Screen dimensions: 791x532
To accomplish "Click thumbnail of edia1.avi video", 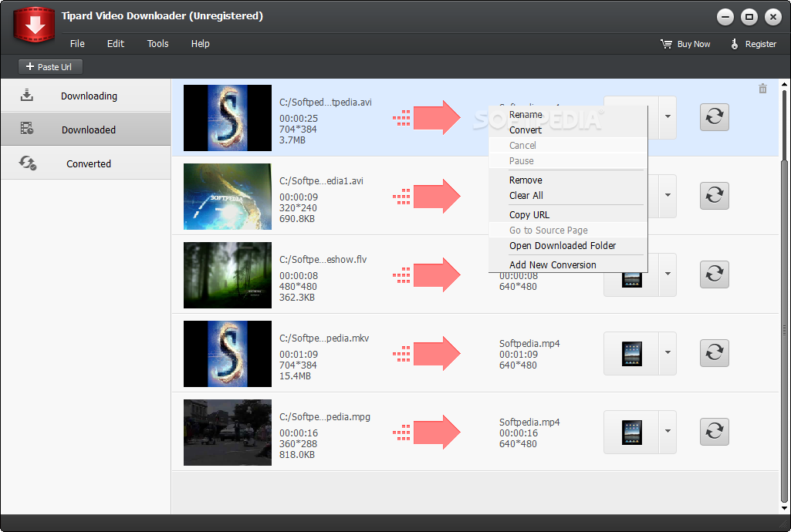I will 228,197.
